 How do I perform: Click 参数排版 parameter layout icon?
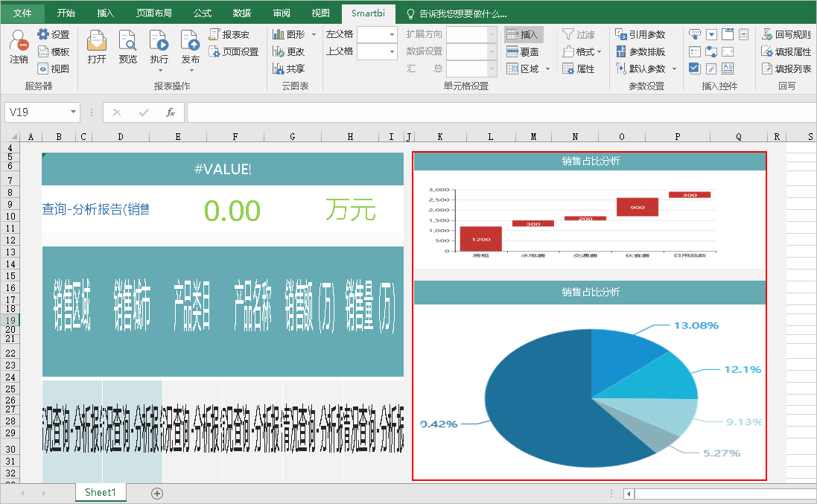621,51
